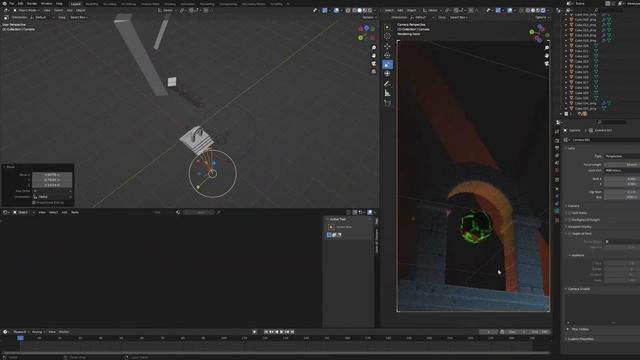Jump to last frame in timeline controls
Viewport: 640px width, 360px height.
292,332
